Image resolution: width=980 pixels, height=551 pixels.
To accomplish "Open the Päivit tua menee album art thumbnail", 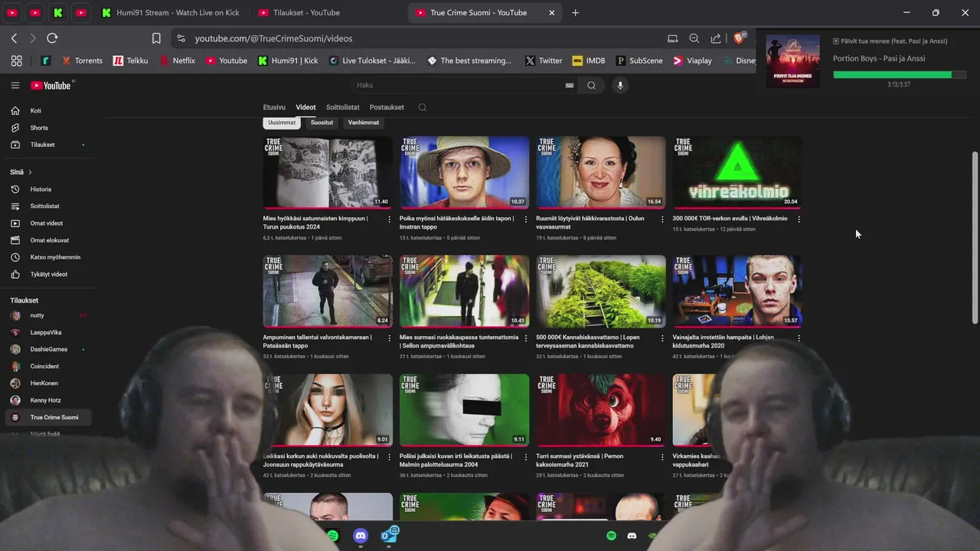I will pos(792,60).
